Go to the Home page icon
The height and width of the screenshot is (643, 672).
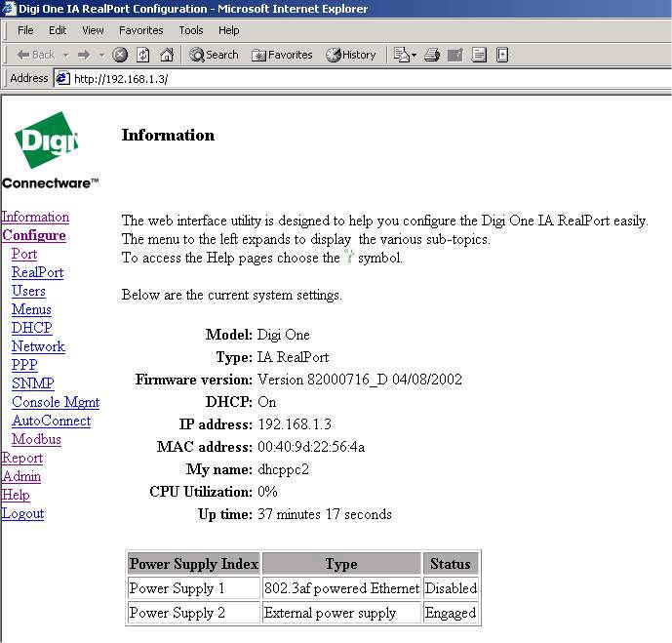[166, 55]
